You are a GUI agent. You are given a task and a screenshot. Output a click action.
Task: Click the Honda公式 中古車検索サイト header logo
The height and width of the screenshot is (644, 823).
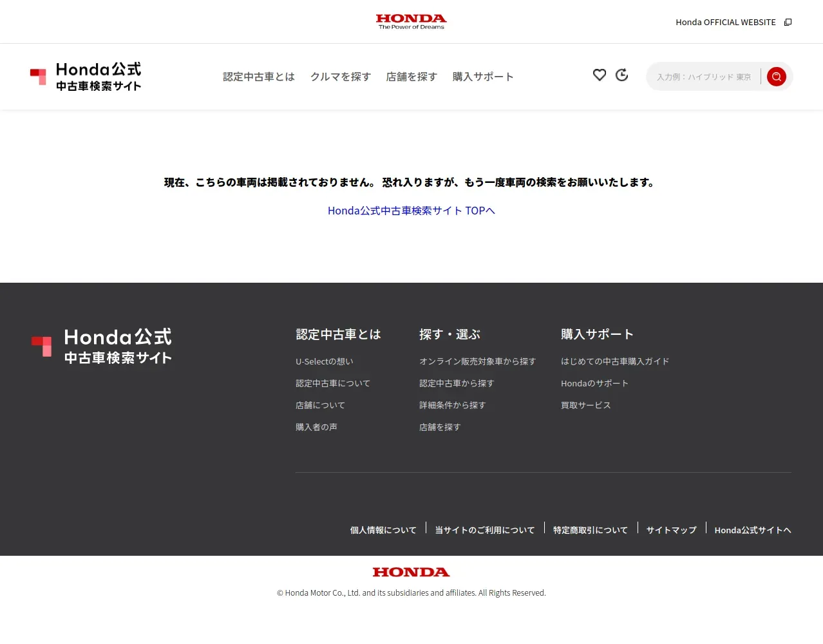86,77
